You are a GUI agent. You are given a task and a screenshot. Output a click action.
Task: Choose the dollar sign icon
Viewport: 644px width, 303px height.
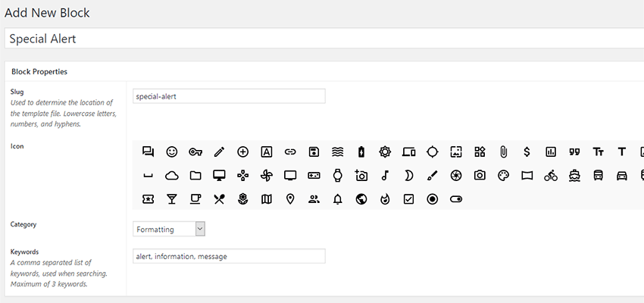point(527,151)
